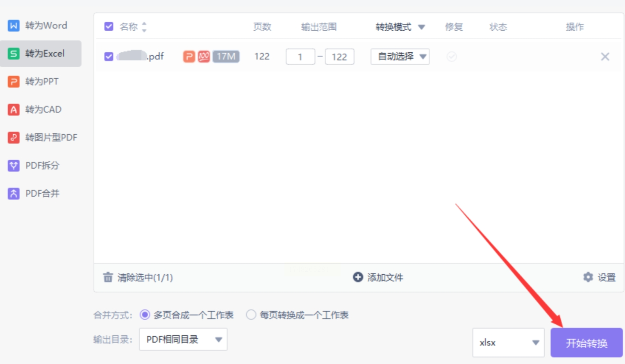Image resolution: width=625 pixels, height=364 pixels.
Task: Uncheck the pdf file row checkbox
Action: (109, 57)
